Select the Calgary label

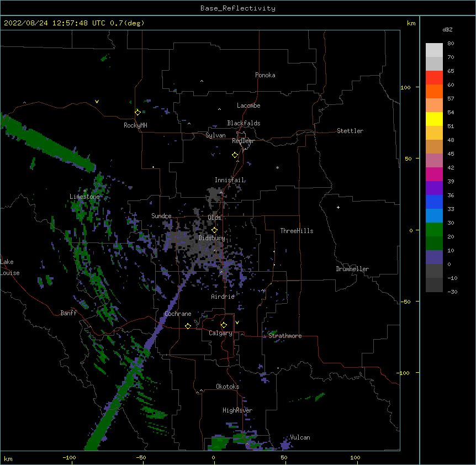220,333
